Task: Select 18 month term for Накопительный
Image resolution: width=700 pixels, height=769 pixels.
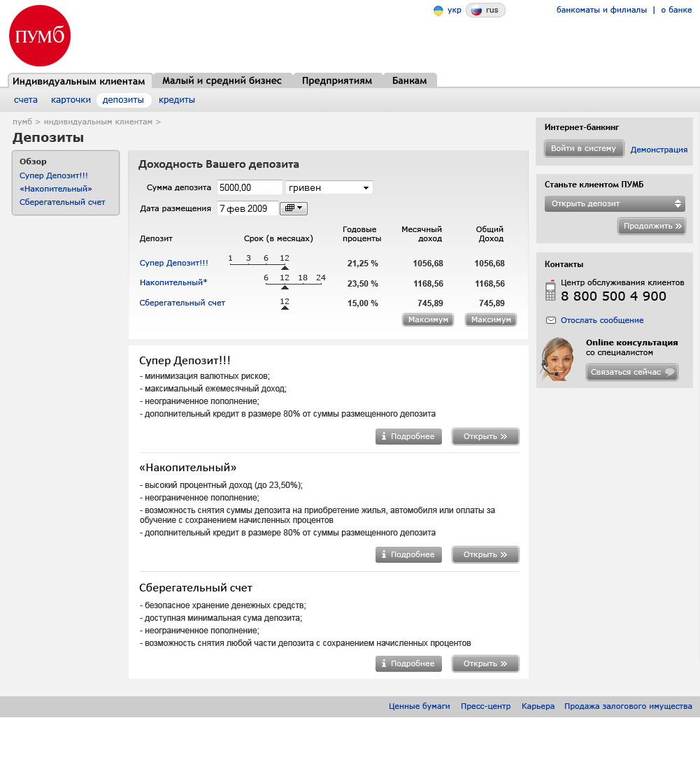Action: coord(303,278)
